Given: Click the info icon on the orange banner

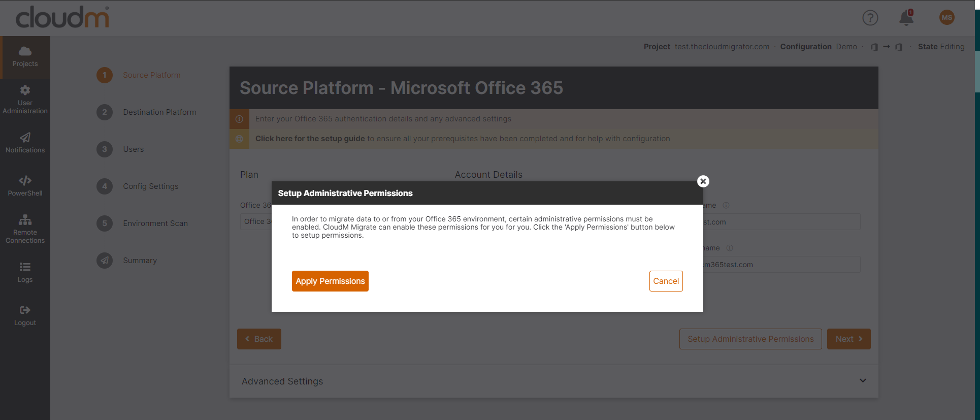Looking at the screenshot, I should pos(239,119).
